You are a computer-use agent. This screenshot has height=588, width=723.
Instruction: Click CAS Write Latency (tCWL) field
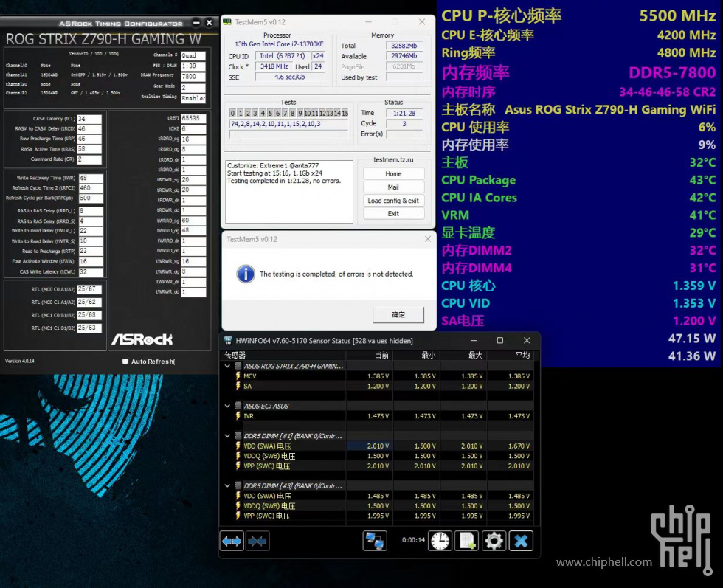[91, 272]
